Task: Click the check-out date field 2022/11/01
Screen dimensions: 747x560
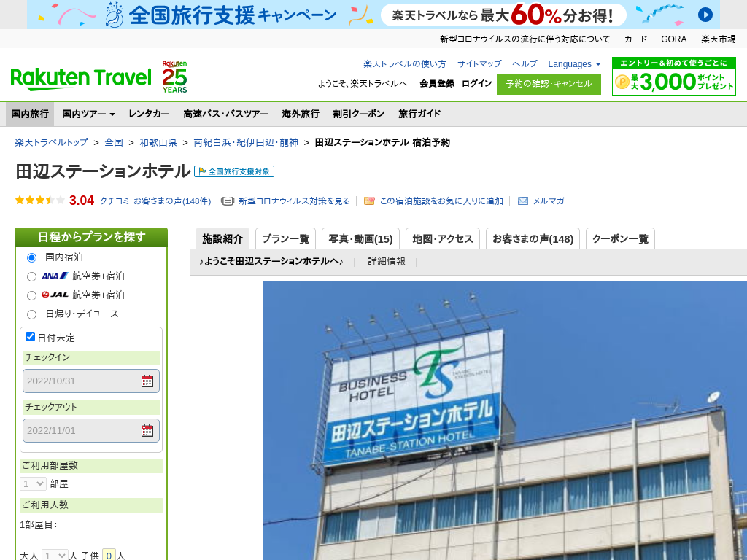Action: click(x=91, y=430)
